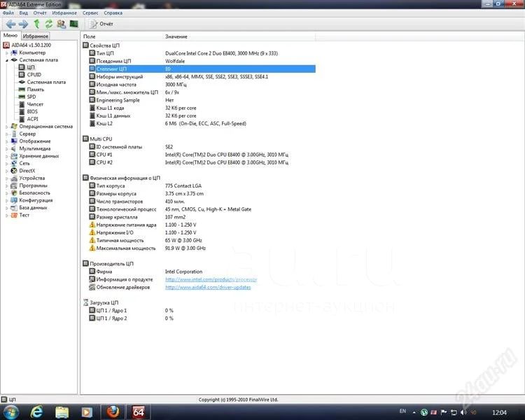Click the Устройства icon in tree

(x=14, y=178)
